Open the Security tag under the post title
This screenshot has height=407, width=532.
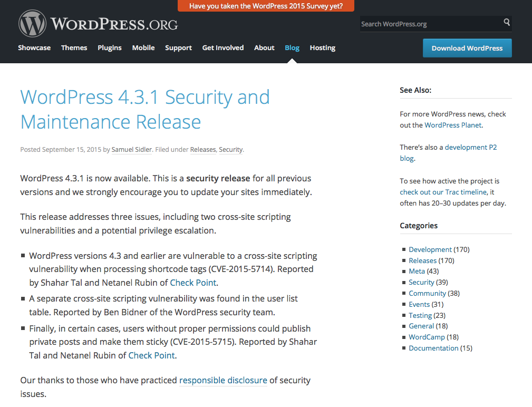231,150
